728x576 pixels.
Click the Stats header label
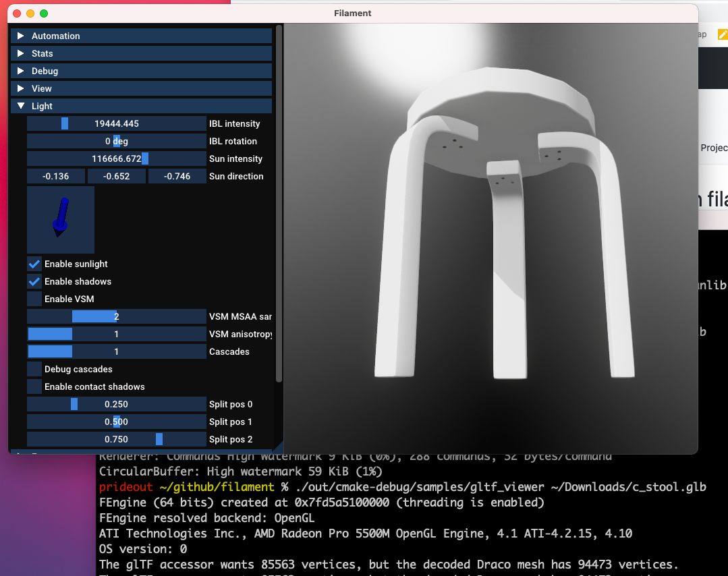click(43, 53)
